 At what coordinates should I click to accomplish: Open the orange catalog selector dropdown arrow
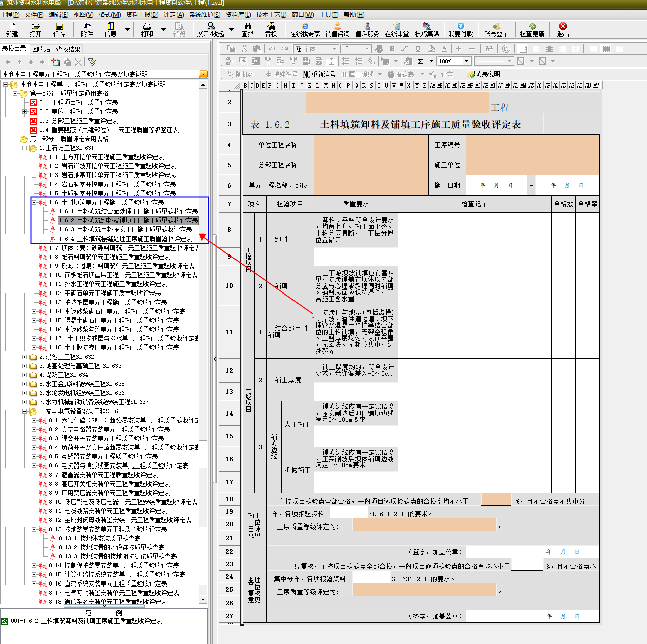coord(203,74)
